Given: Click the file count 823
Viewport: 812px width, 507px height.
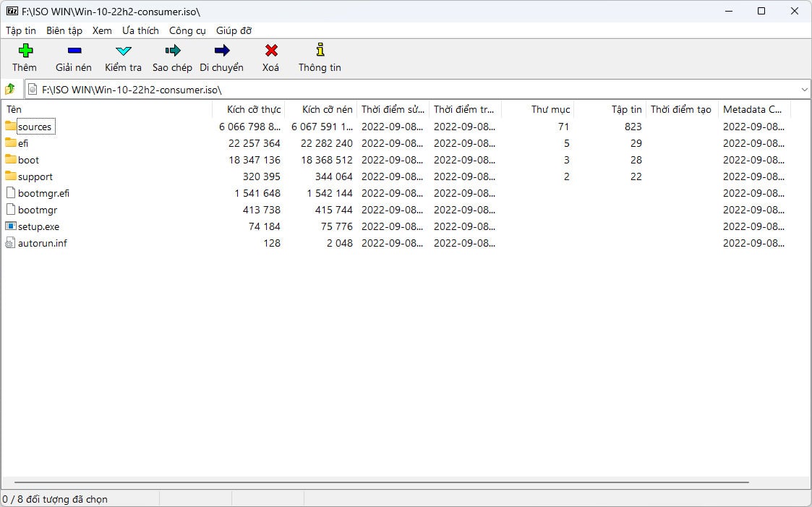Looking at the screenshot, I should (633, 127).
